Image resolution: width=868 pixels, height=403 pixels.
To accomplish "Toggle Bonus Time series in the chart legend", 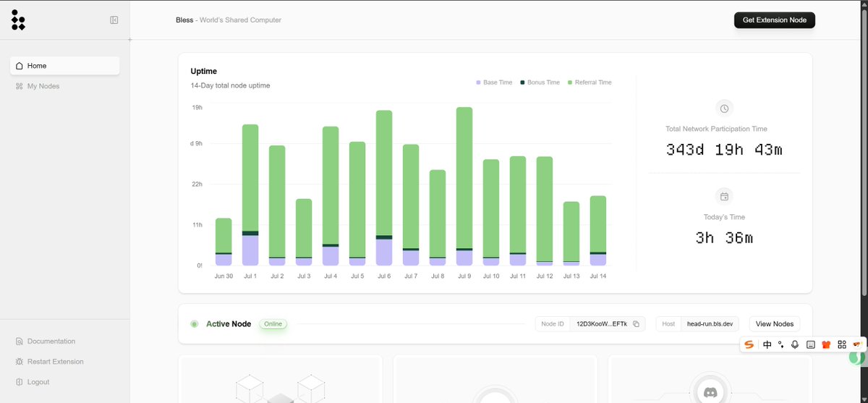I will coord(540,82).
